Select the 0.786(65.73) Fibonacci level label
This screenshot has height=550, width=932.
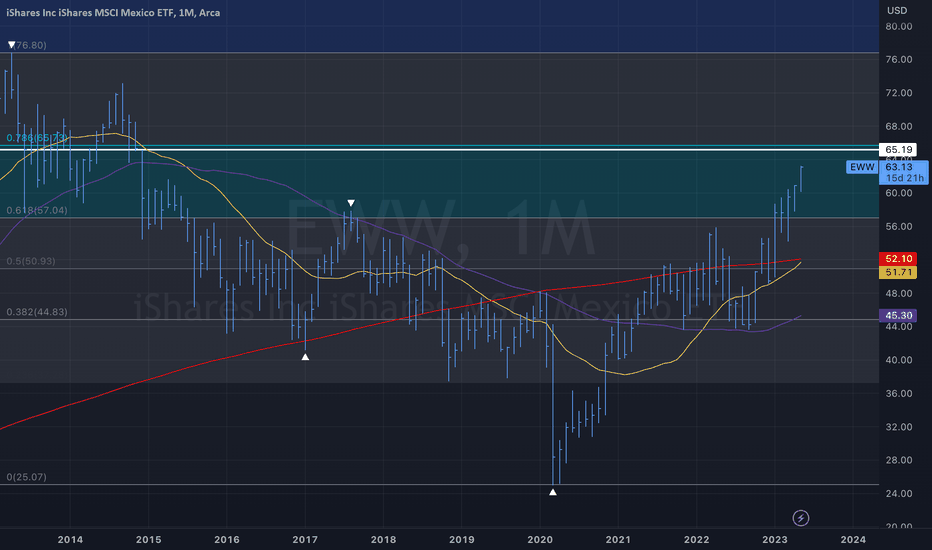[37, 138]
